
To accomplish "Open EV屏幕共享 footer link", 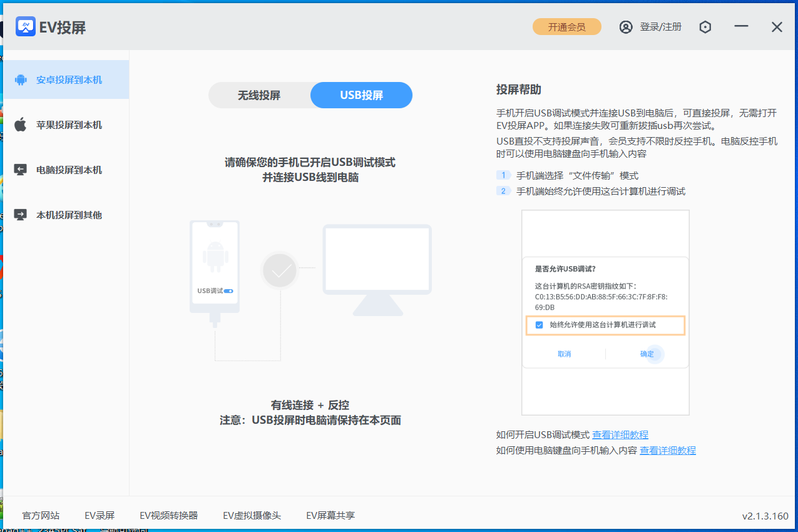I will [330, 516].
